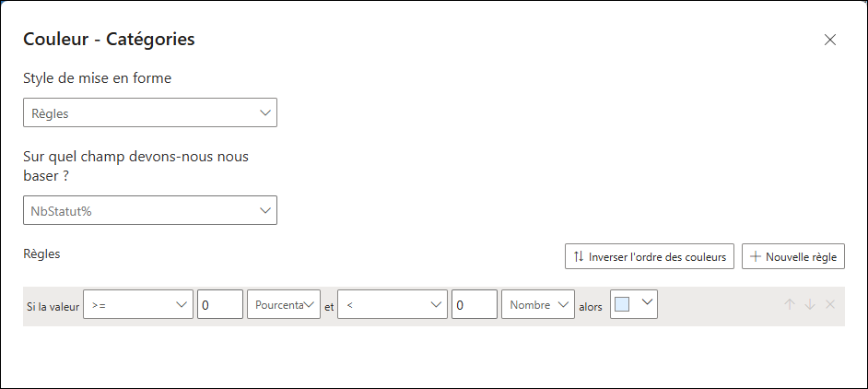Delete the rule with the X icon
Image resolution: width=868 pixels, height=389 pixels.
click(830, 305)
